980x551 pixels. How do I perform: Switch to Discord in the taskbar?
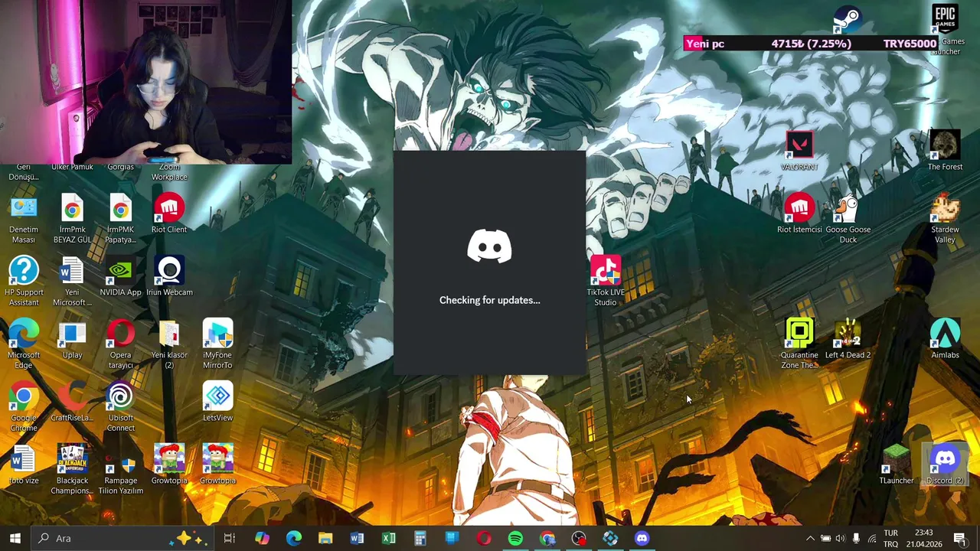pyautogui.click(x=642, y=538)
